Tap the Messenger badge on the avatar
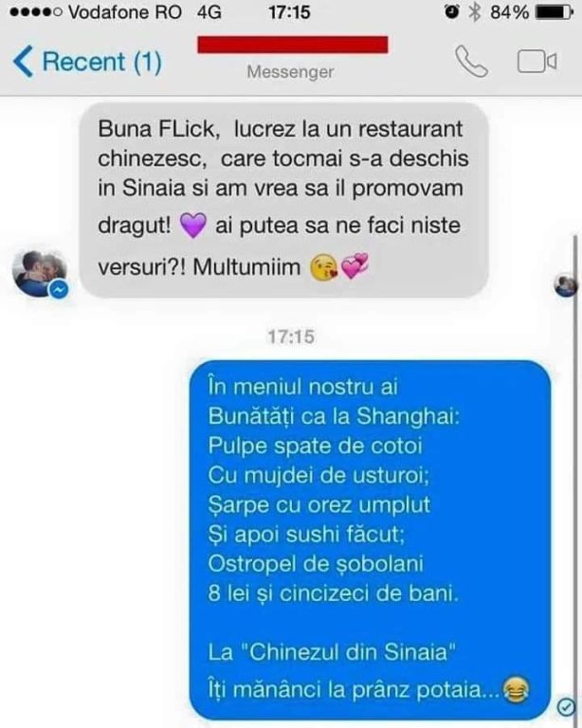Screen dimensions: 582x728 click(59, 290)
